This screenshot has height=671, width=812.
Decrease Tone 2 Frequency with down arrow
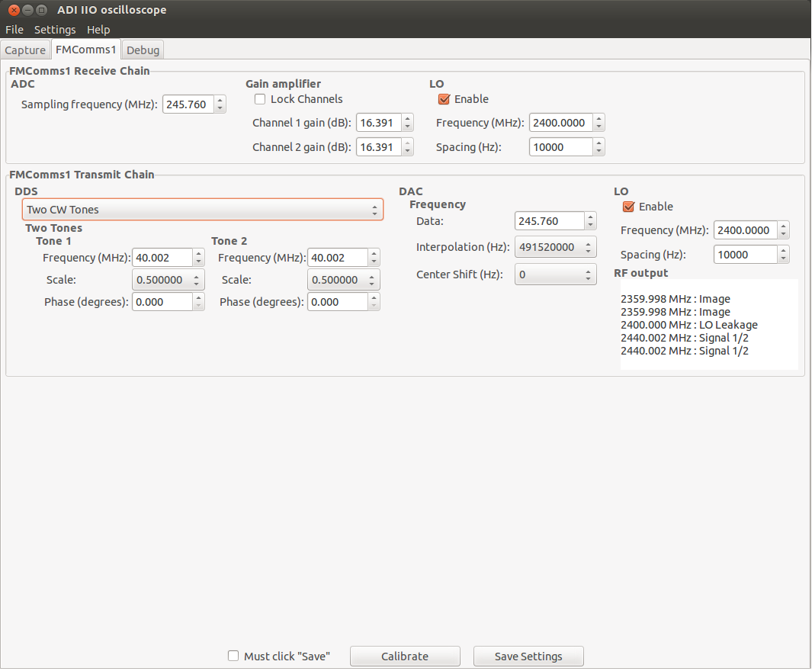(x=374, y=262)
